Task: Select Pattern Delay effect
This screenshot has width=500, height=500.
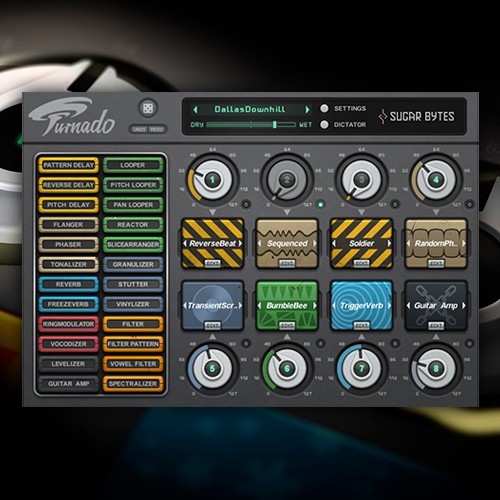Action: tap(68, 165)
